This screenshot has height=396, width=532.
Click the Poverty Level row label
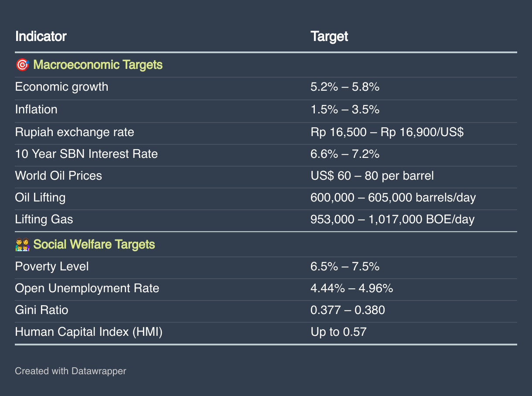(x=52, y=266)
